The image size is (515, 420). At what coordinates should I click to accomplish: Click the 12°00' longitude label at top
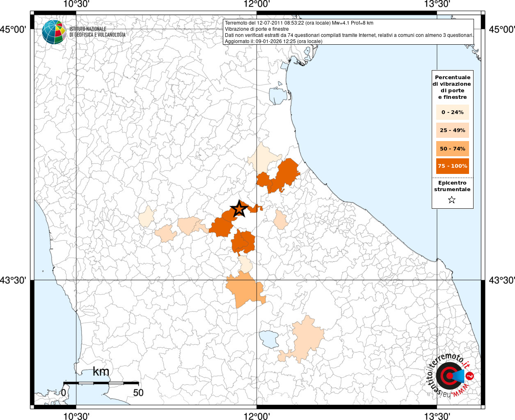(256, 4)
